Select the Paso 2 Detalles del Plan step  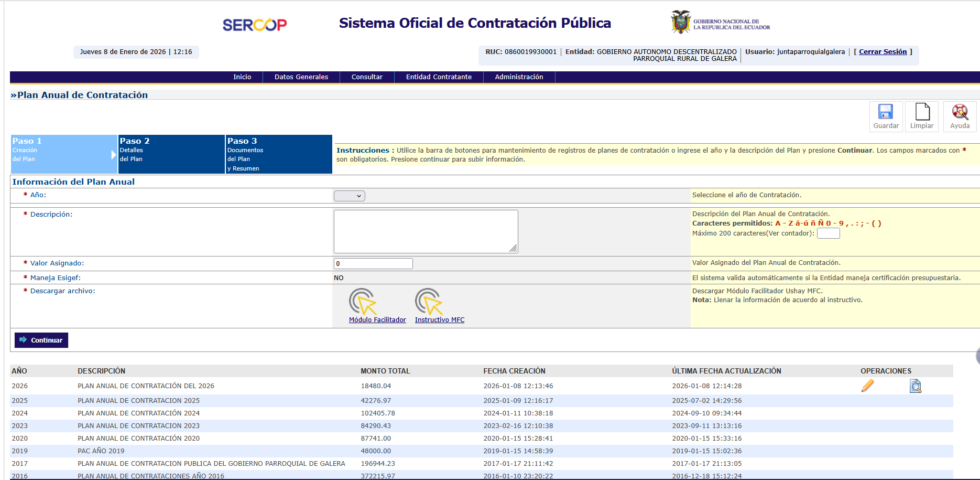[x=171, y=154]
